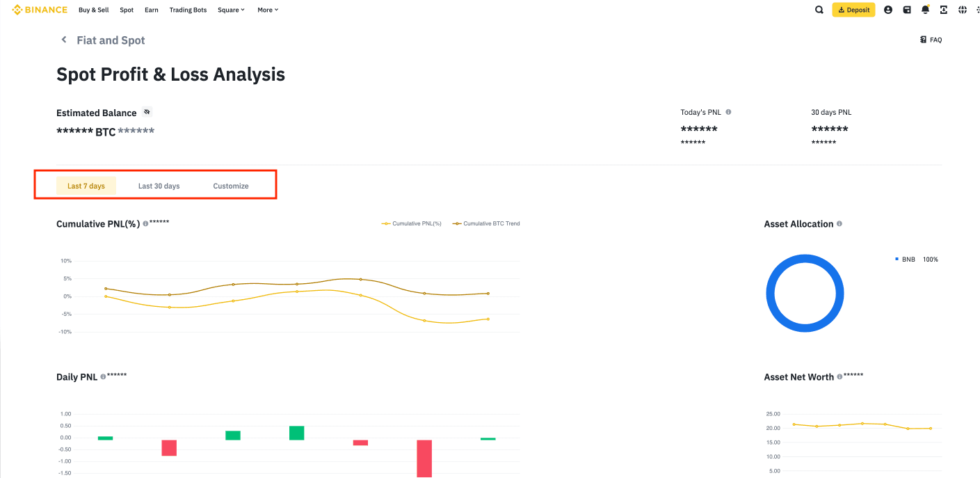Click the transfer icon in the top bar
980x478 pixels.
click(943, 10)
